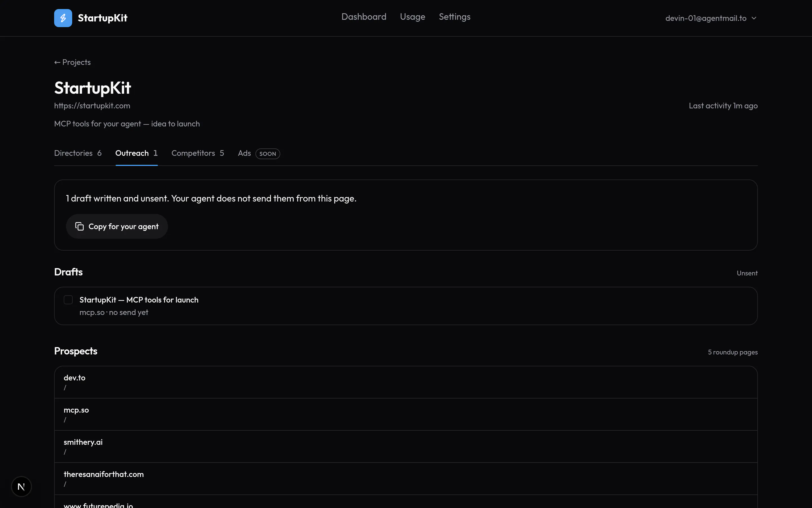Click the '5 roundup pages' label

[x=733, y=352]
